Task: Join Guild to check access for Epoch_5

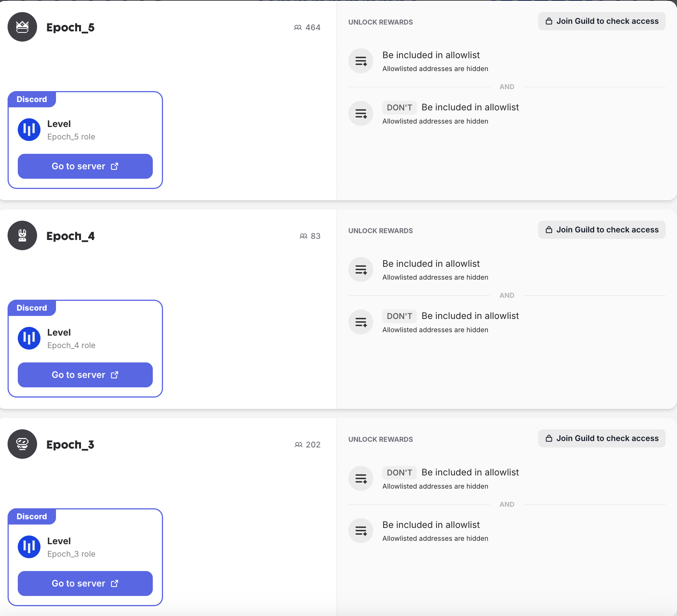Action: tap(602, 21)
